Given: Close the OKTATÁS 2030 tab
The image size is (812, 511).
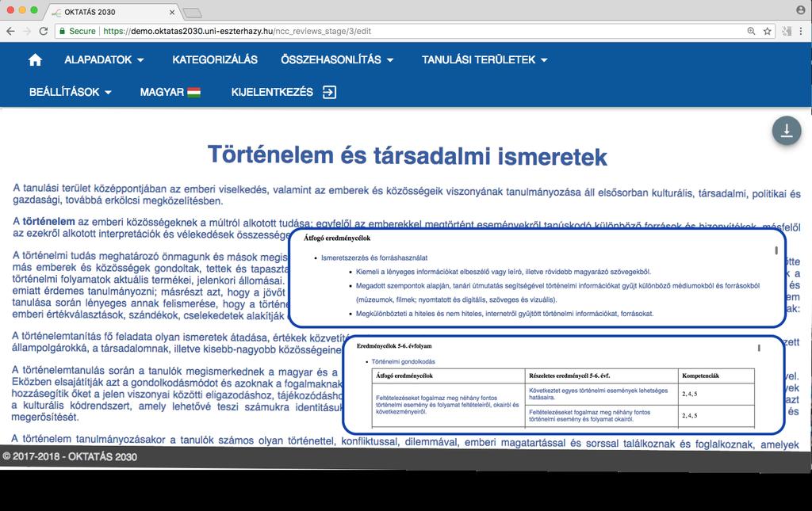Looking at the screenshot, I should point(172,12).
